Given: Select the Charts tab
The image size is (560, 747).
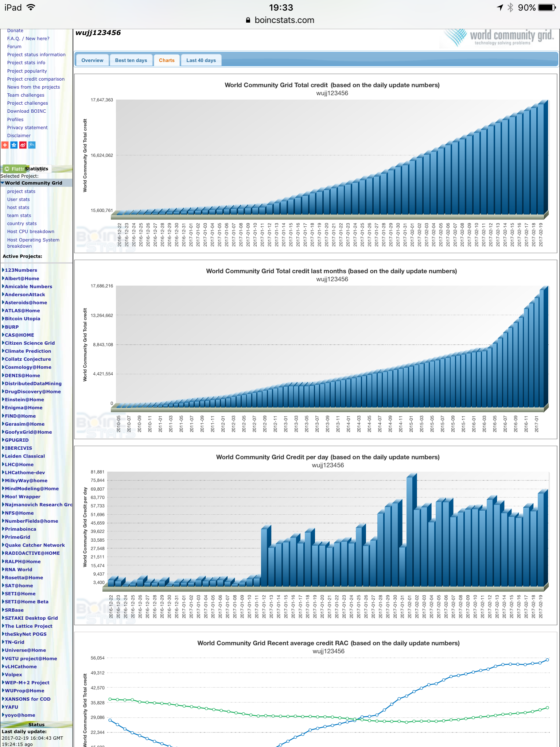Looking at the screenshot, I should click(167, 60).
